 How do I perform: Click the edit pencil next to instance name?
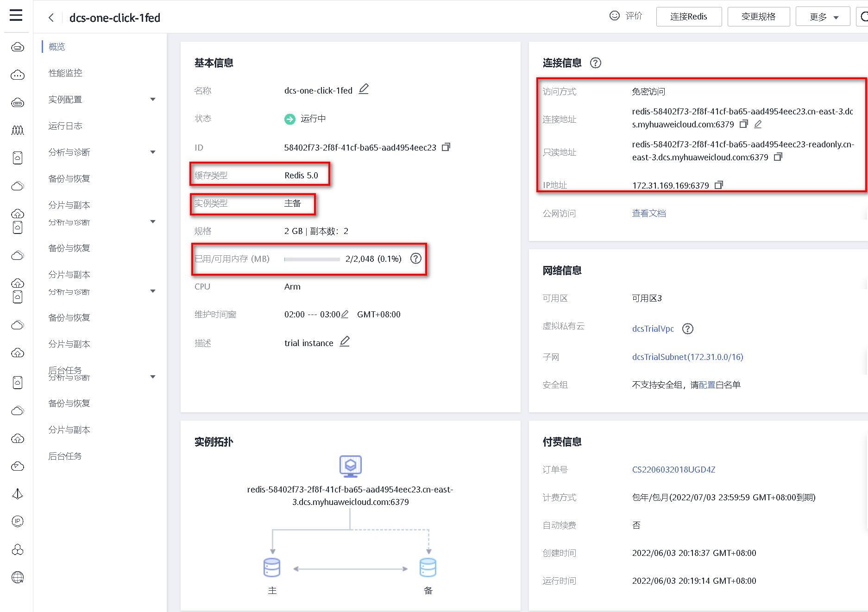[x=364, y=89]
